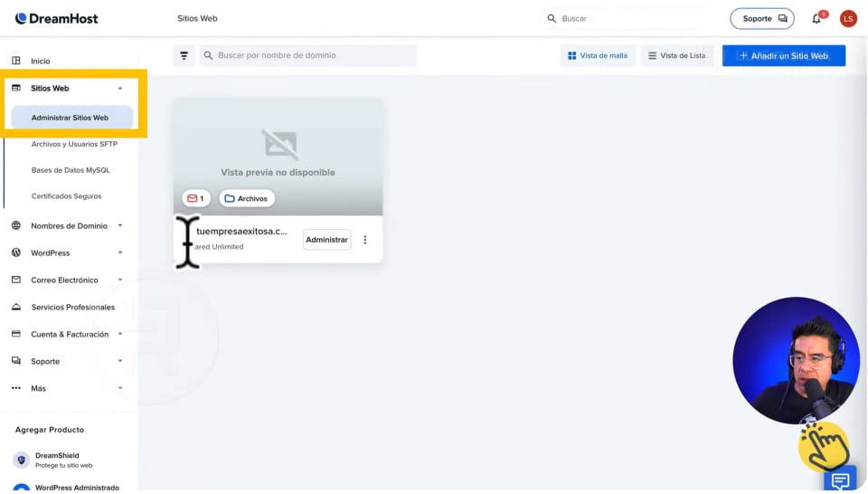
Task: Open the LS user avatar menu
Action: click(848, 19)
